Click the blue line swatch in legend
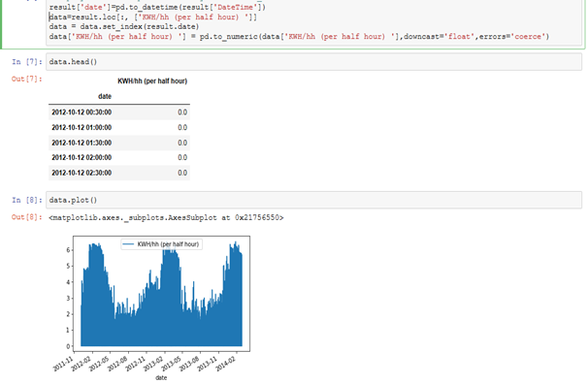This screenshot has height=384, width=588. [x=128, y=244]
